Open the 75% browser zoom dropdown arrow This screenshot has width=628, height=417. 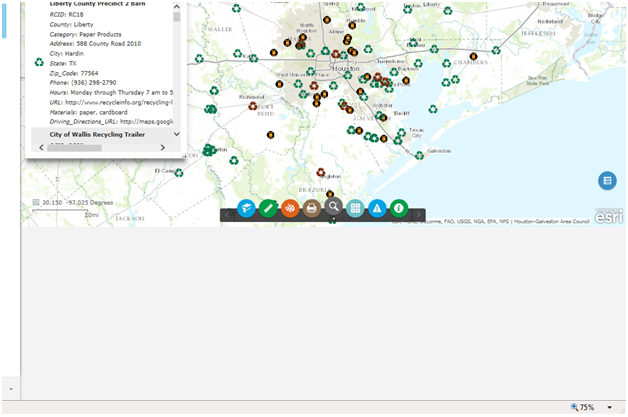[x=609, y=407]
